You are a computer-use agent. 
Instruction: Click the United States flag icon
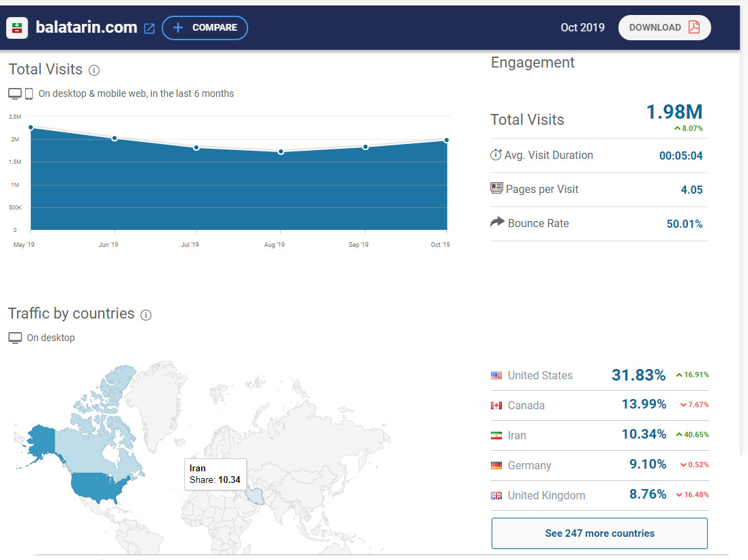coord(496,375)
